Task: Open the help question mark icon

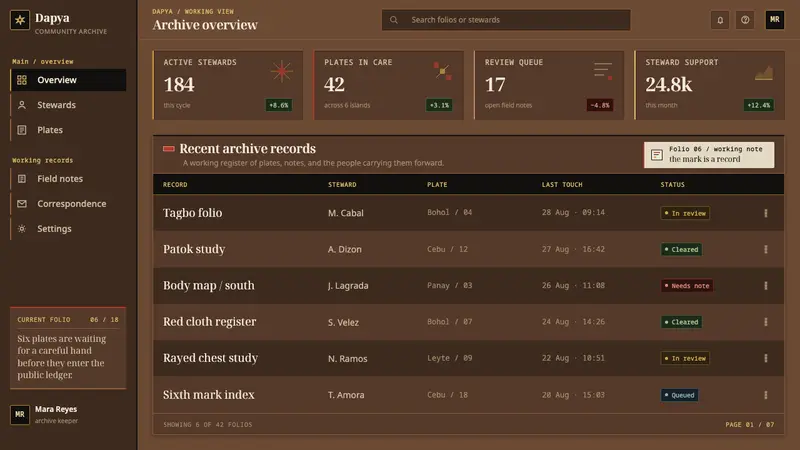Action: (x=745, y=20)
